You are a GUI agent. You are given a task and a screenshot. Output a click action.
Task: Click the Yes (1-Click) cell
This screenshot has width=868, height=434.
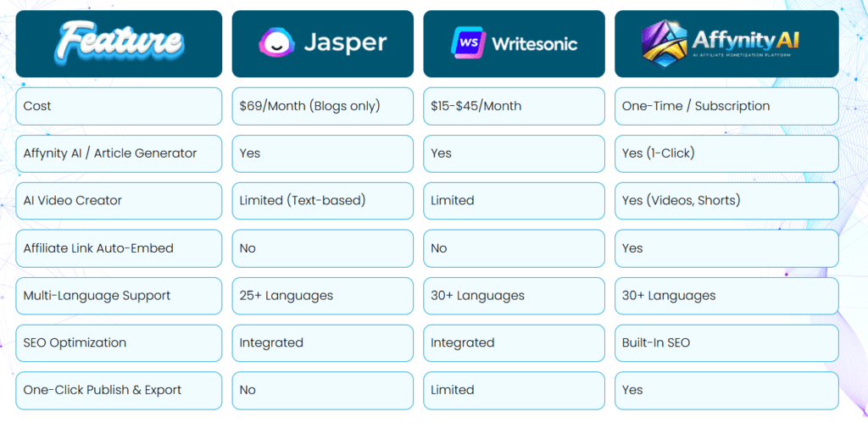(x=726, y=153)
